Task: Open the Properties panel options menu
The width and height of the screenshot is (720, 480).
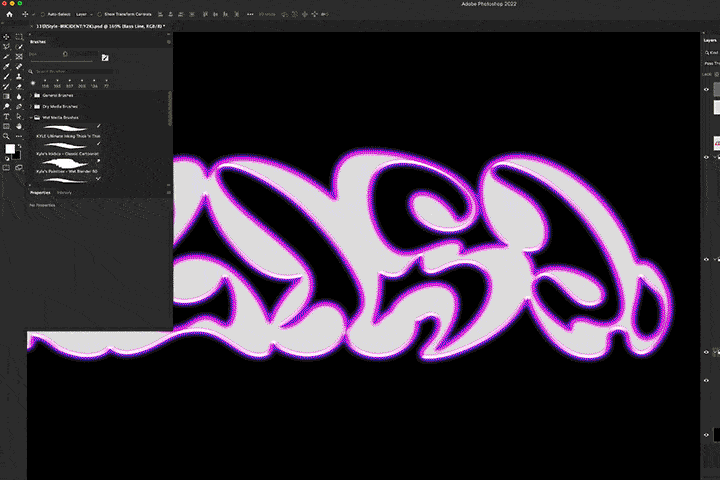Action: (169, 193)
